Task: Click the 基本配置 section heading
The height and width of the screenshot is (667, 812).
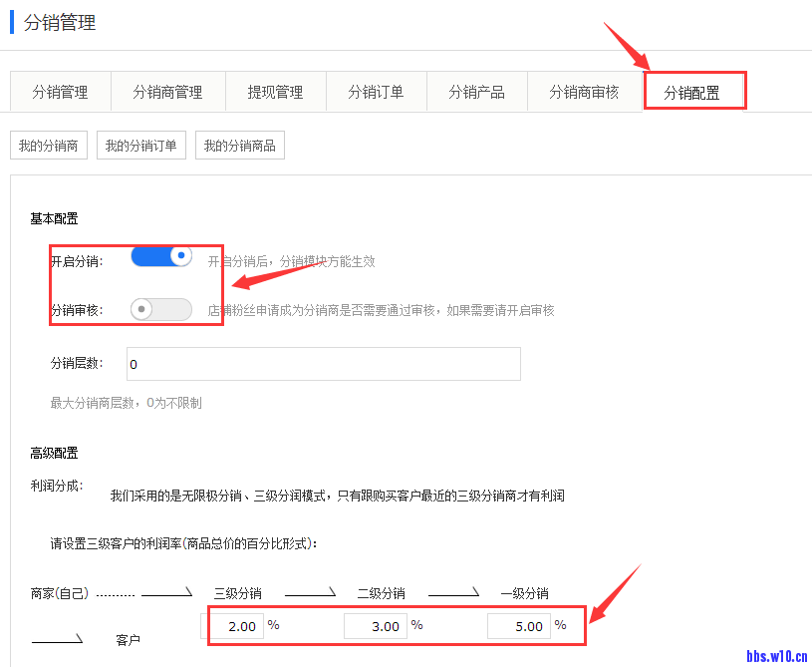Action: pyautogui.click(x=55, y=218)
